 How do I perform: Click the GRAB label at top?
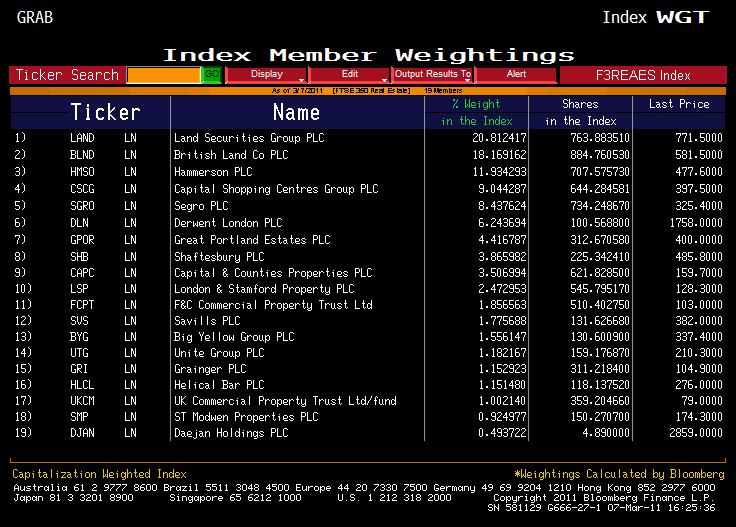pyautogui.click(x=35, y=17)
